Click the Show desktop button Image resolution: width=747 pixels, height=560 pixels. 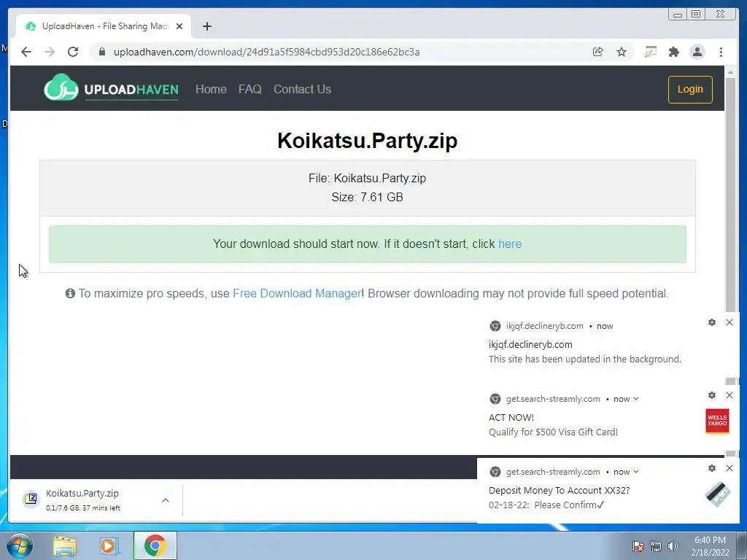742,545
